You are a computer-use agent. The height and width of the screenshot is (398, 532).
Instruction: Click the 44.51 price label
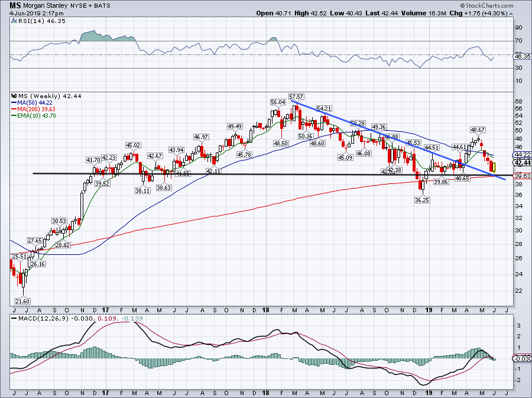[432, 148]
